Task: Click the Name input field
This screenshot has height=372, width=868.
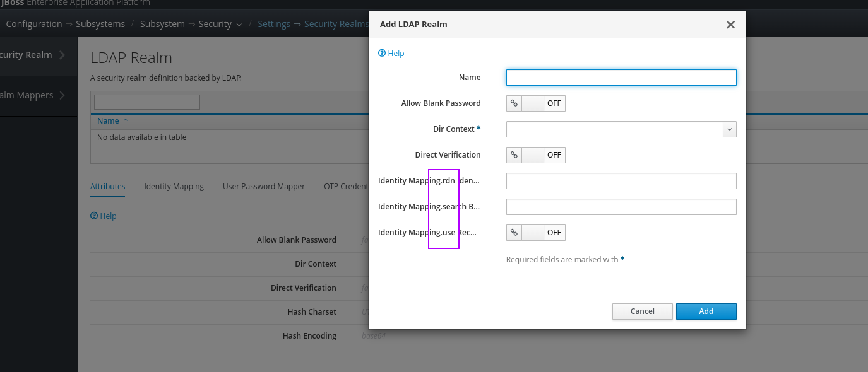Action: (x=621, y=78)
